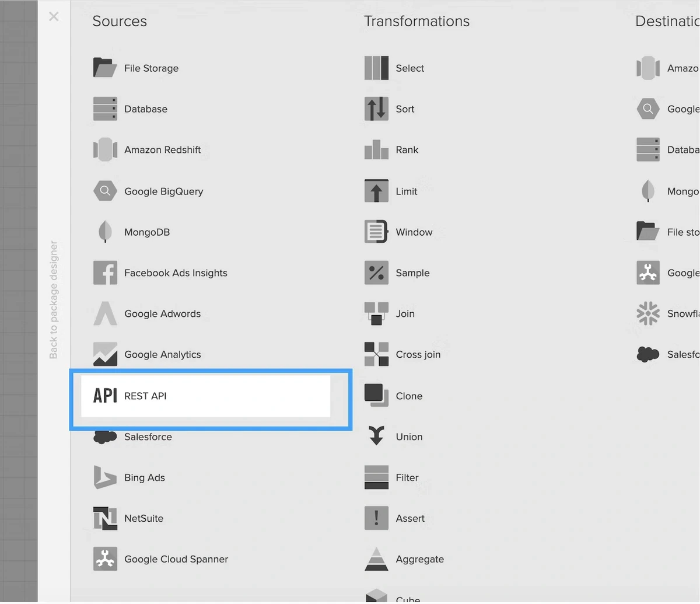Choose the Google Adwords icon
Image resolution: width=700 pixels, height=604 pixels.
(105, 313)
